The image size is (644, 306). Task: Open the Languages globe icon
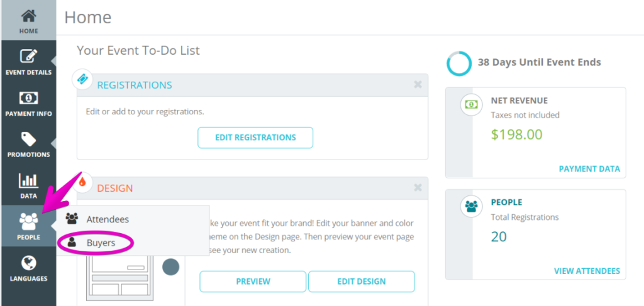(28, 263)
